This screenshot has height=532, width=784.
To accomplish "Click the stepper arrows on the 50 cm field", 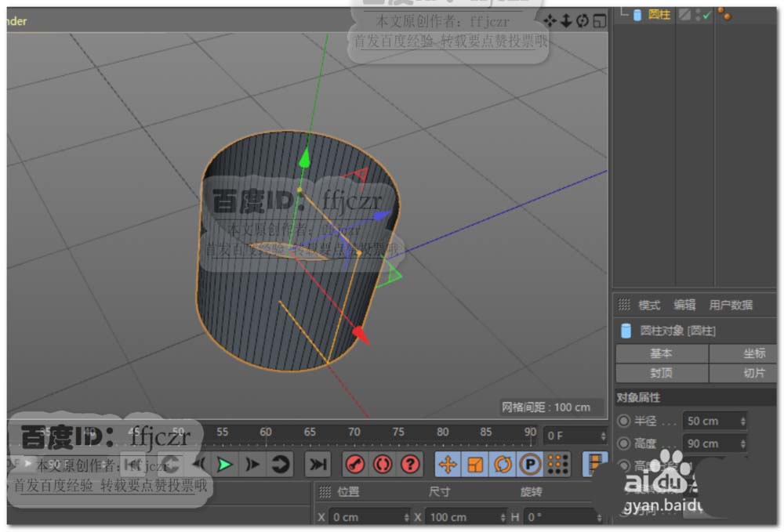I will click(742, 421).
